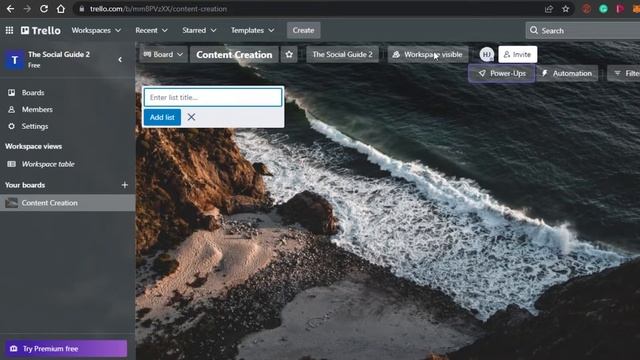
Task: Bookmark this page with star icon
Action: (565, 9)
